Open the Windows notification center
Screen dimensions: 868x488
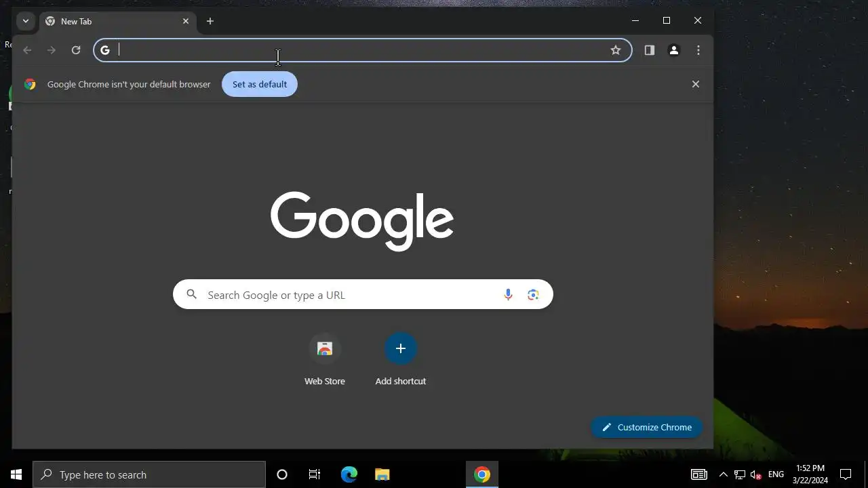click(846, 474)
